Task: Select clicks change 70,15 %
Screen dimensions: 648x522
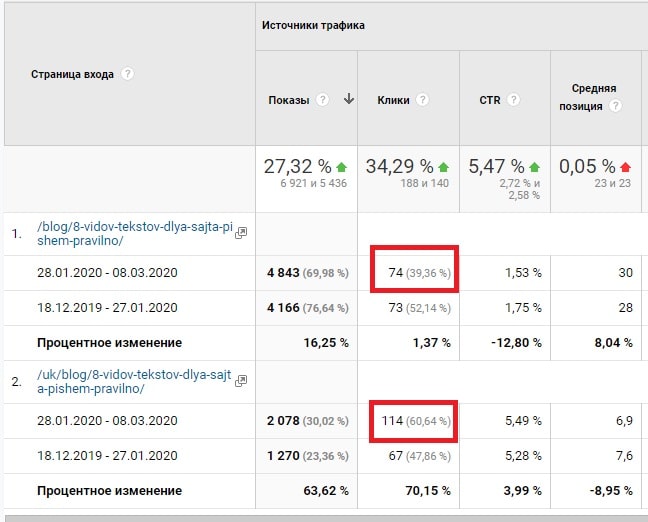Action: [428, 491]
